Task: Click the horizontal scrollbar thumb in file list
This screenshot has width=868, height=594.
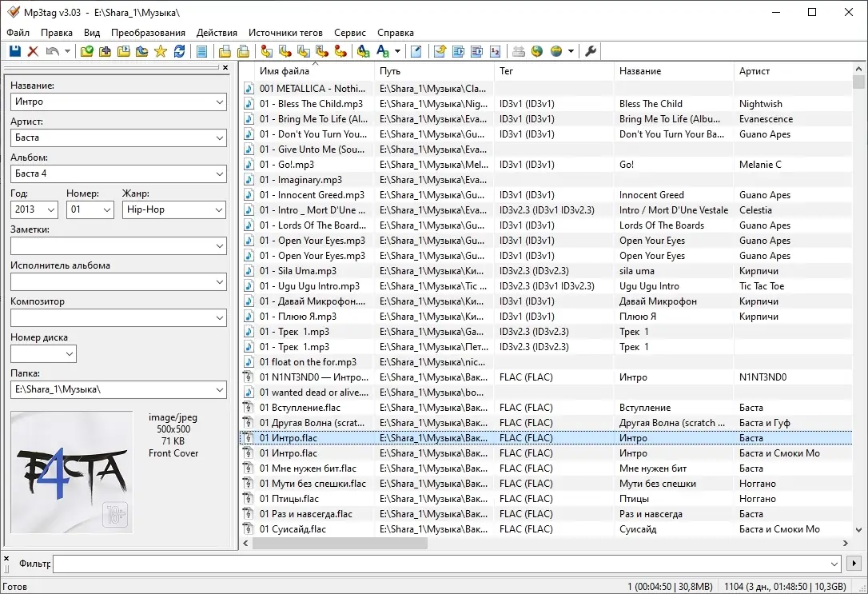Action: (x=340, y=544)
